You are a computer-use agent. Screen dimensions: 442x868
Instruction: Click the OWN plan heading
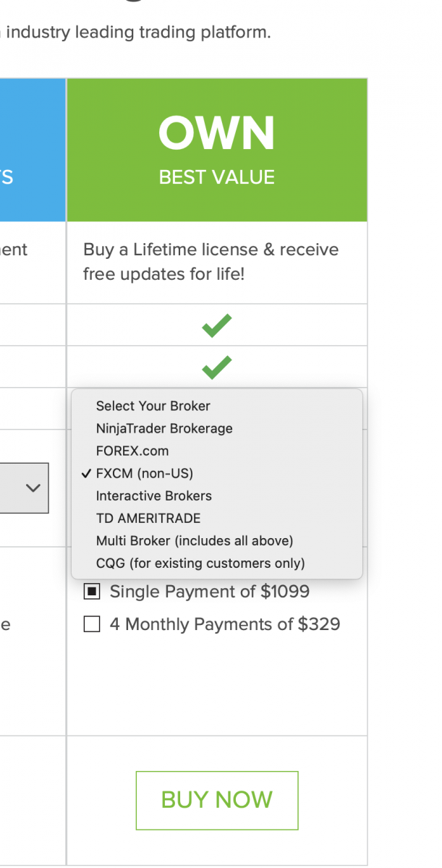[x=217, y=134]
